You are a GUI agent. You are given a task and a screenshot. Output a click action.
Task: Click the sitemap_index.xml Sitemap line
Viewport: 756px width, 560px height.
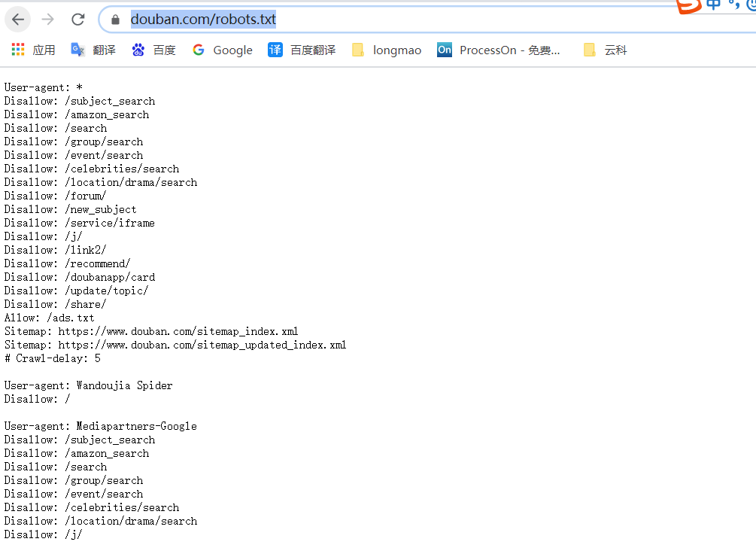[x=151, y=331]
